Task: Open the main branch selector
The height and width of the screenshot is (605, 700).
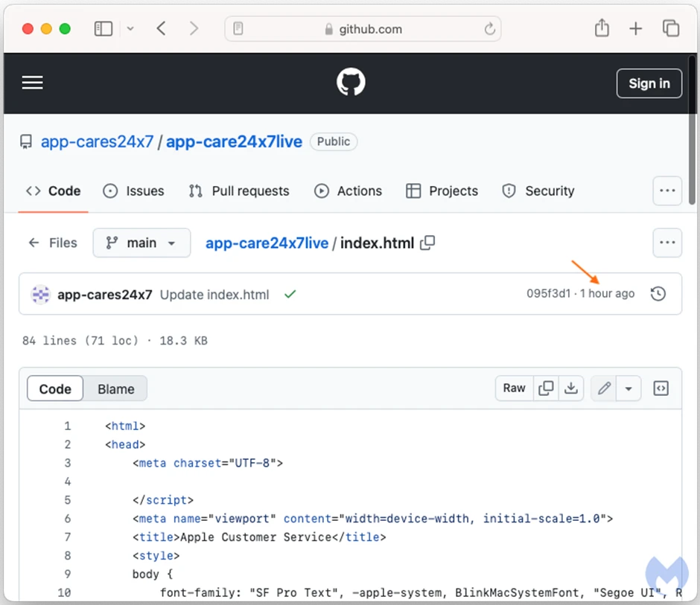Action: click(141, 243)
